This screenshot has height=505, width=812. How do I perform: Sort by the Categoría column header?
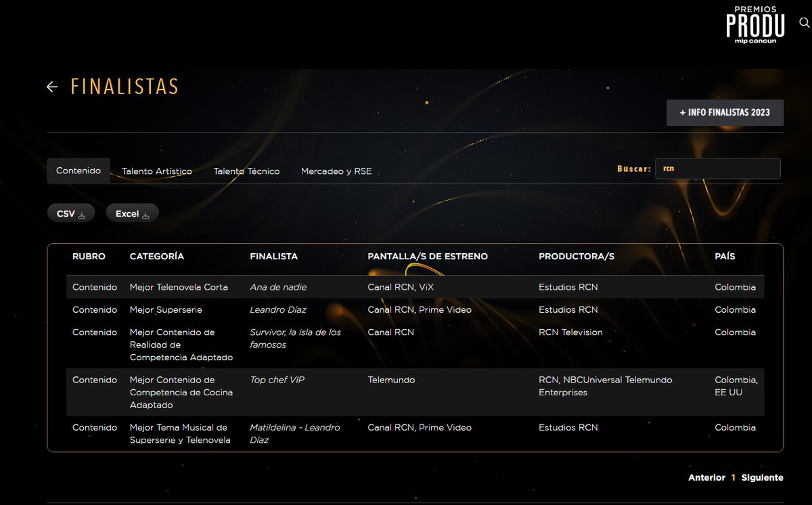pos(156,257)
